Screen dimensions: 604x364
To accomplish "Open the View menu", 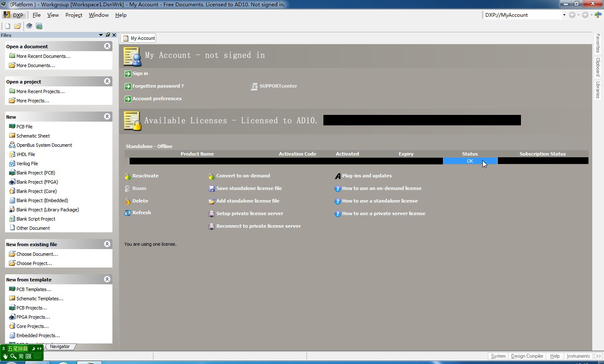I will click(x=53, y=15).
